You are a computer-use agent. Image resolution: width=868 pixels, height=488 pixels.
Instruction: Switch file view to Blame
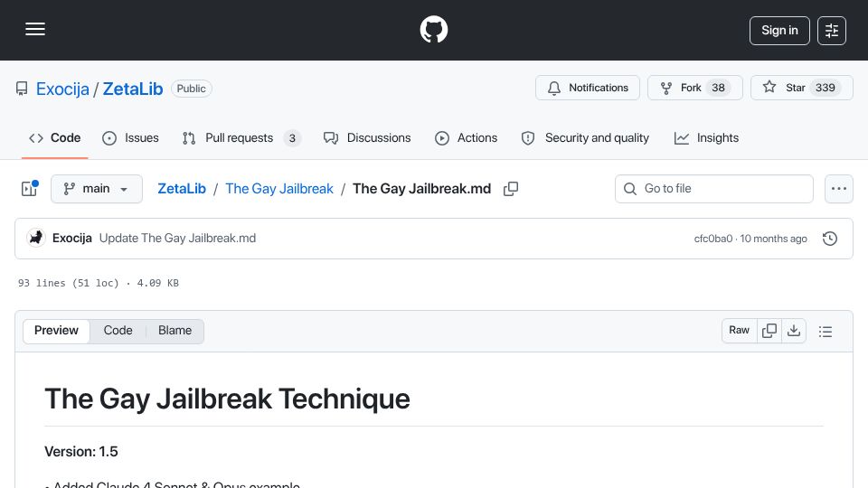175,331
